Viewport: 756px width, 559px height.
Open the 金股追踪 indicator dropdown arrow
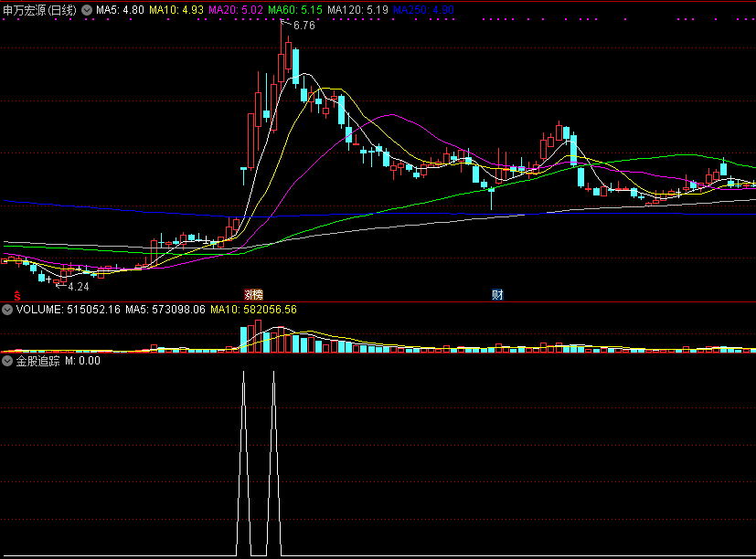7,361
